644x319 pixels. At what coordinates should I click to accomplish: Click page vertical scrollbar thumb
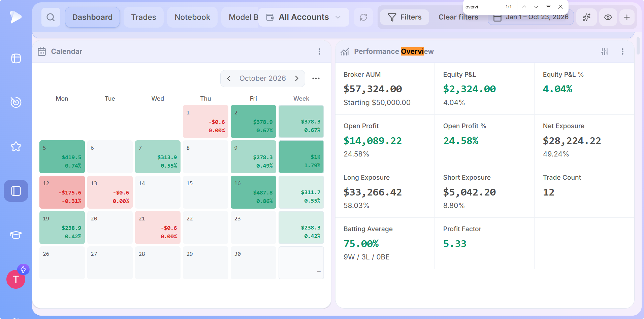(x=638, y=45)
